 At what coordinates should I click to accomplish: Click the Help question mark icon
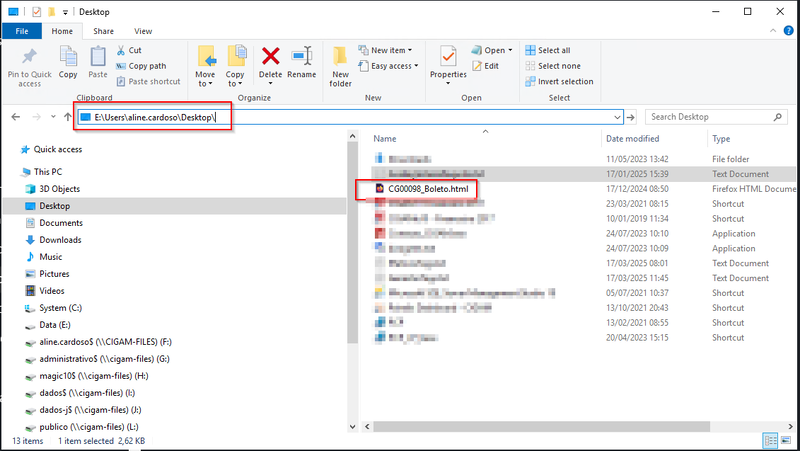[x=788, y=31]
